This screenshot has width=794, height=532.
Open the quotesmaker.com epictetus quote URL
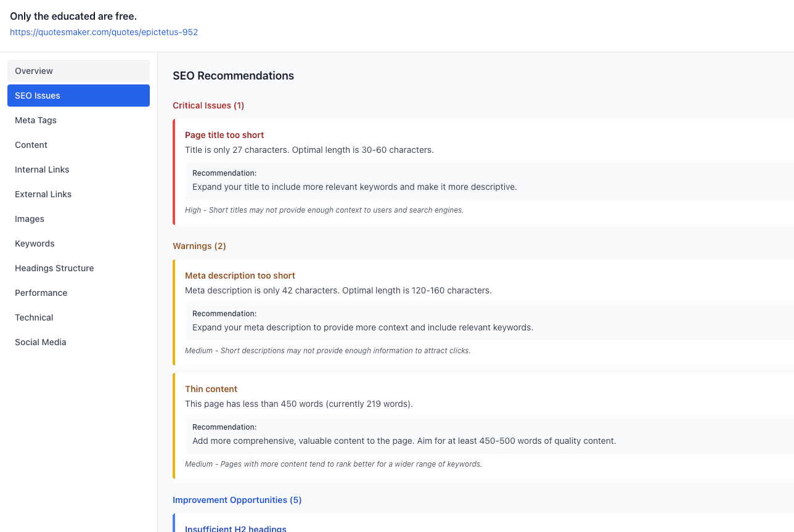(104, 32)
